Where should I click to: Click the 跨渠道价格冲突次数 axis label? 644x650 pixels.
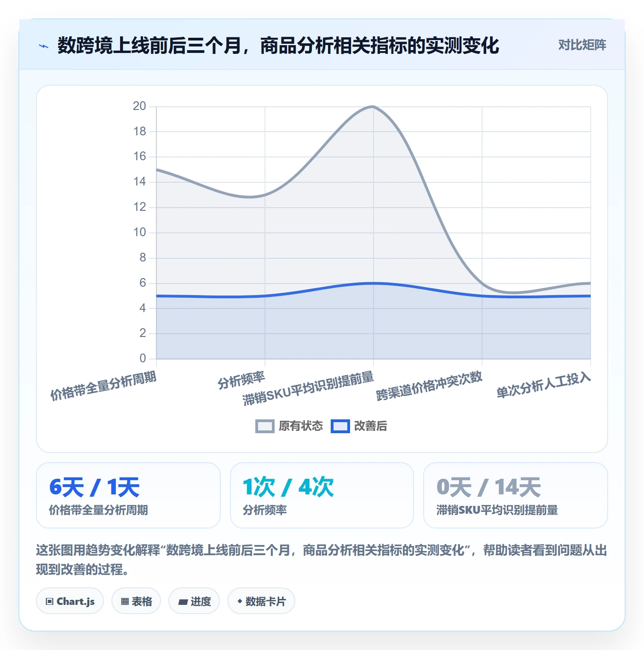[x=429, y=386]
